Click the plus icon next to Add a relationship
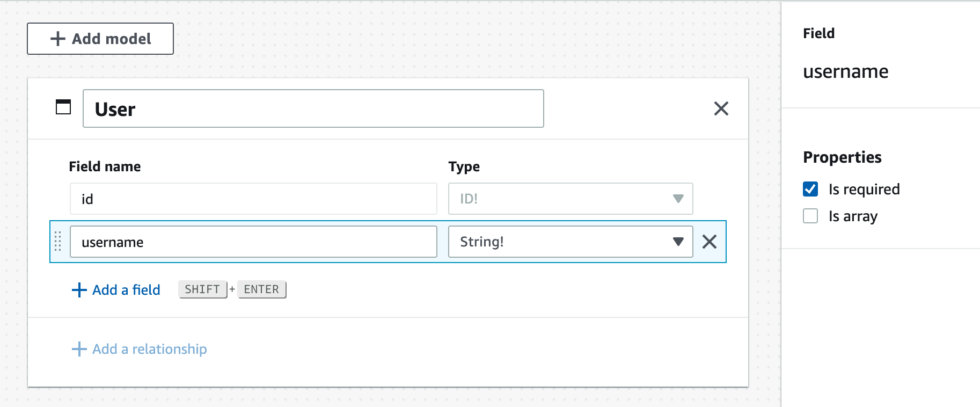980x407 pixels. point(79,349)
